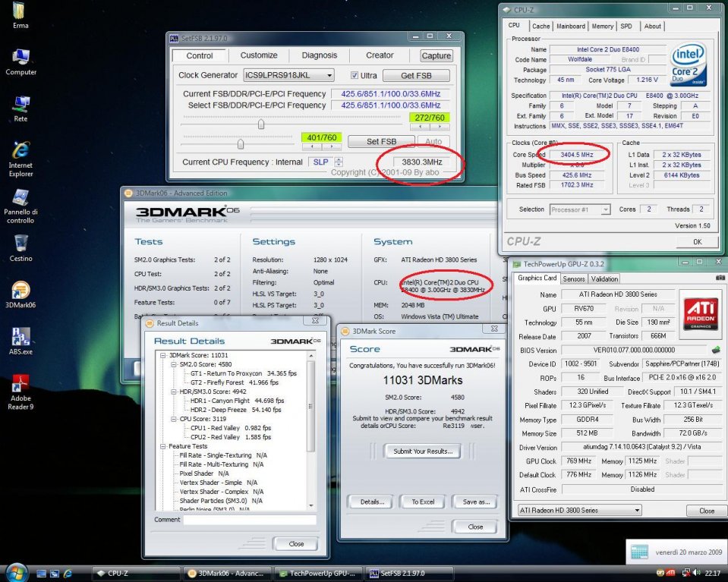Click the Windows Start orb

[x=17, y=573]
